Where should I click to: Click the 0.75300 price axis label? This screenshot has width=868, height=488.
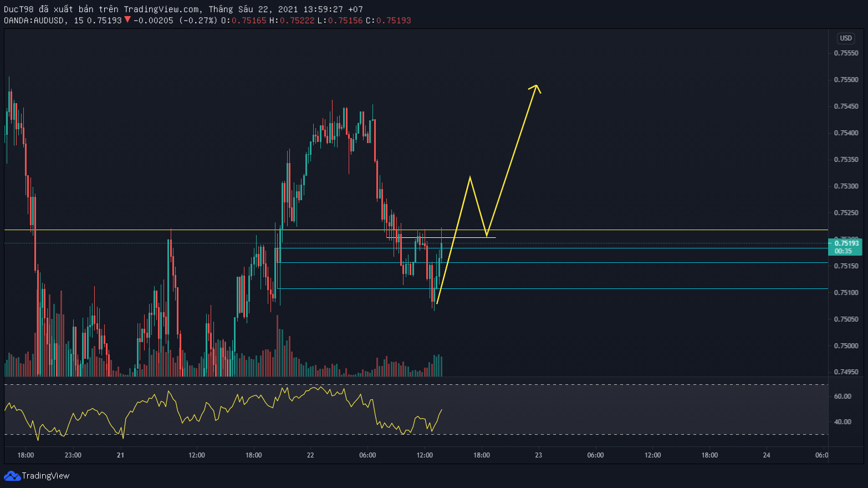coord(846,186)
